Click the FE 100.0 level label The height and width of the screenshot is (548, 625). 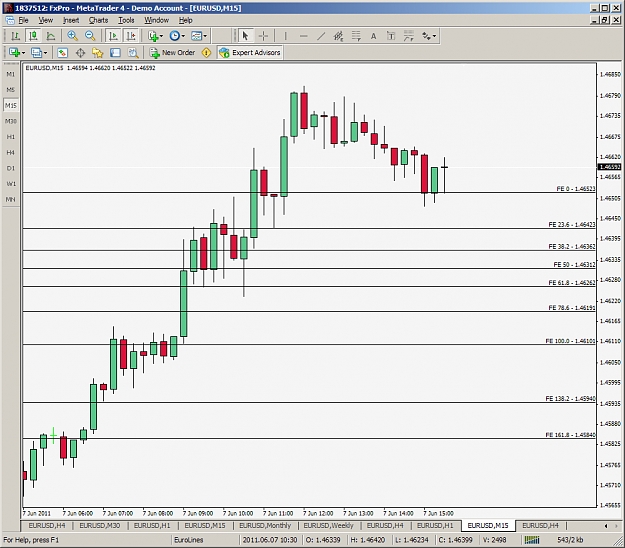(x=570, y=341)
